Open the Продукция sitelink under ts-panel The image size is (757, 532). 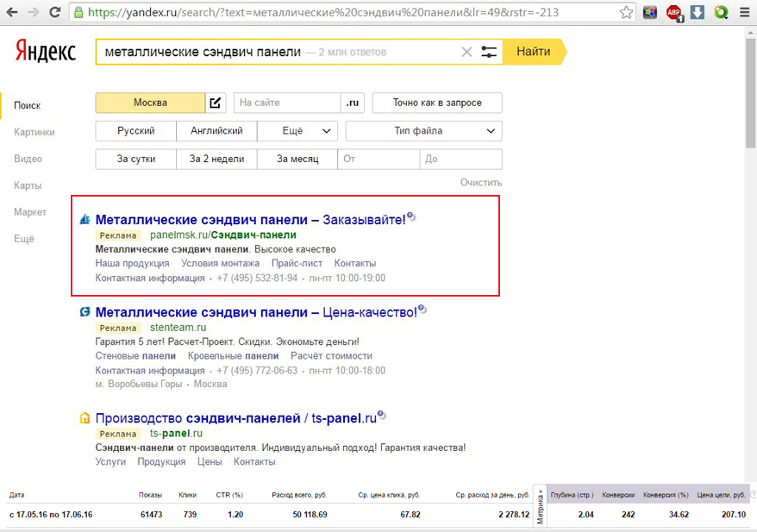(x=161, y=462)
